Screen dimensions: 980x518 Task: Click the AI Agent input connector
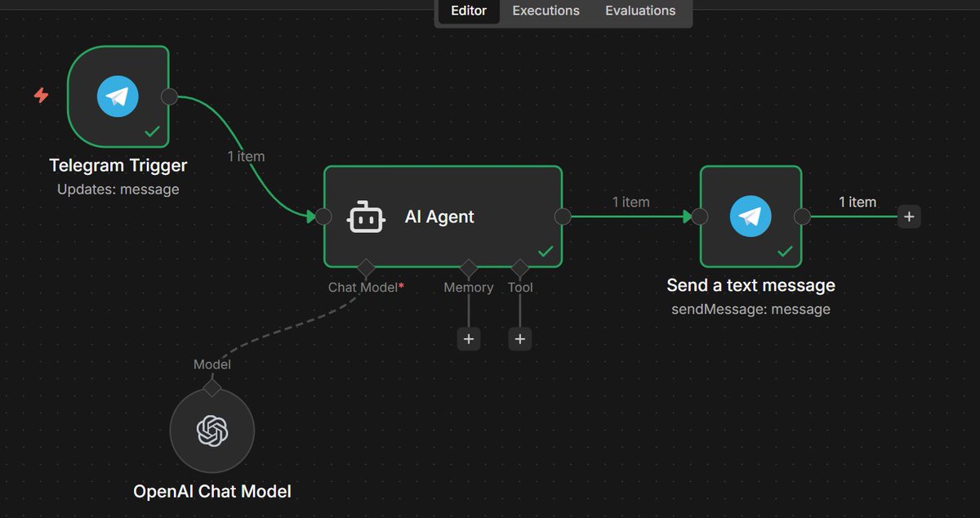(323, 217)
